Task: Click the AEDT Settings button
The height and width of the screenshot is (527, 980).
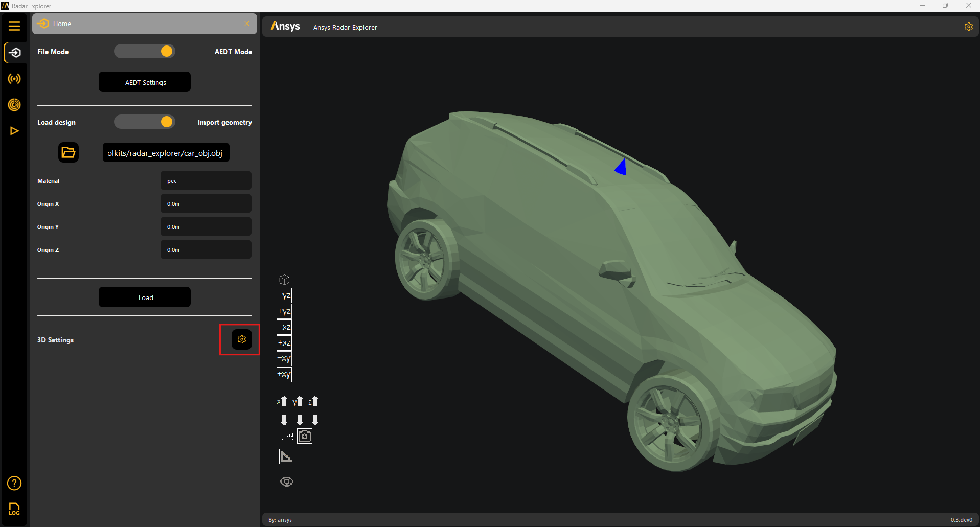Action: tap(145, 82)
